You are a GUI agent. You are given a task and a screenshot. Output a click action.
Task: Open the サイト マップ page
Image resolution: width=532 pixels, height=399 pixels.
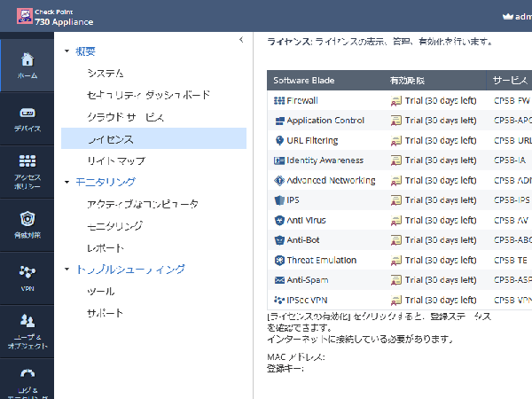116,160
